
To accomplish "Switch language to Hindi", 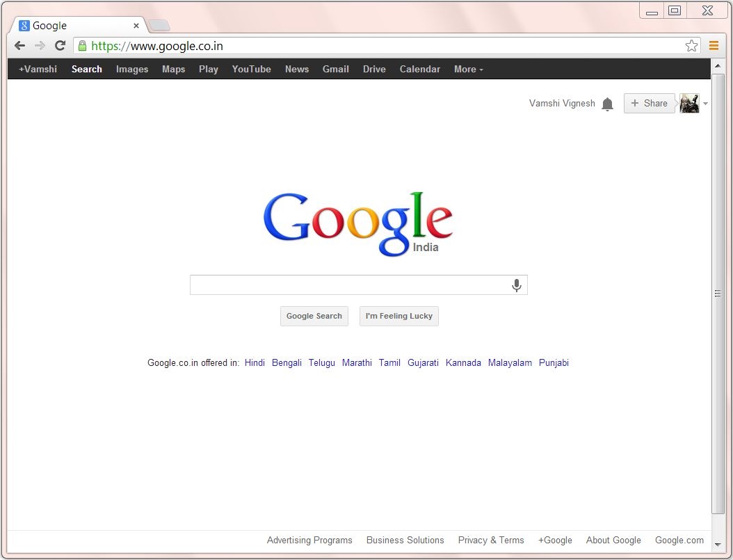I will pos(255,362).
